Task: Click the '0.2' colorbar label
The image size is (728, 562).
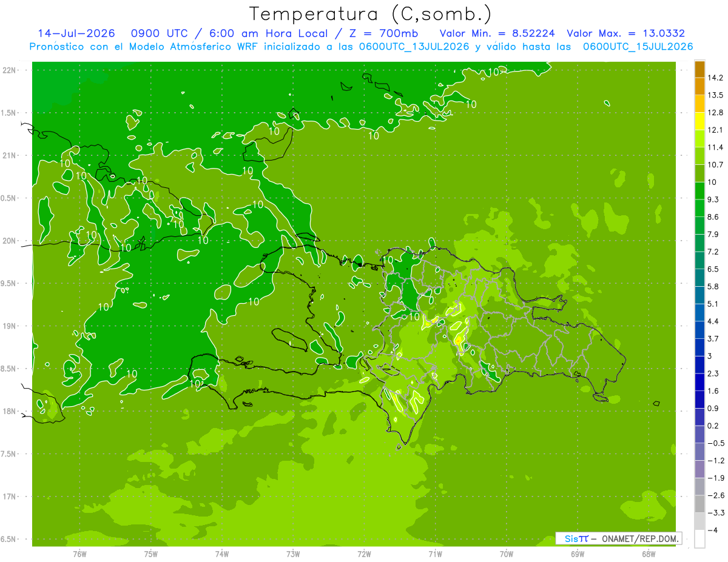Action: point(713,426)
